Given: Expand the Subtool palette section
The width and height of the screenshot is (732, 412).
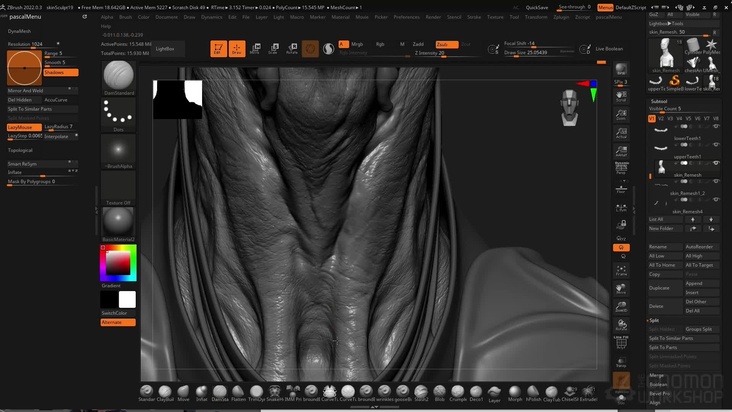Looking at the screenshot, I should pos(659,101).
